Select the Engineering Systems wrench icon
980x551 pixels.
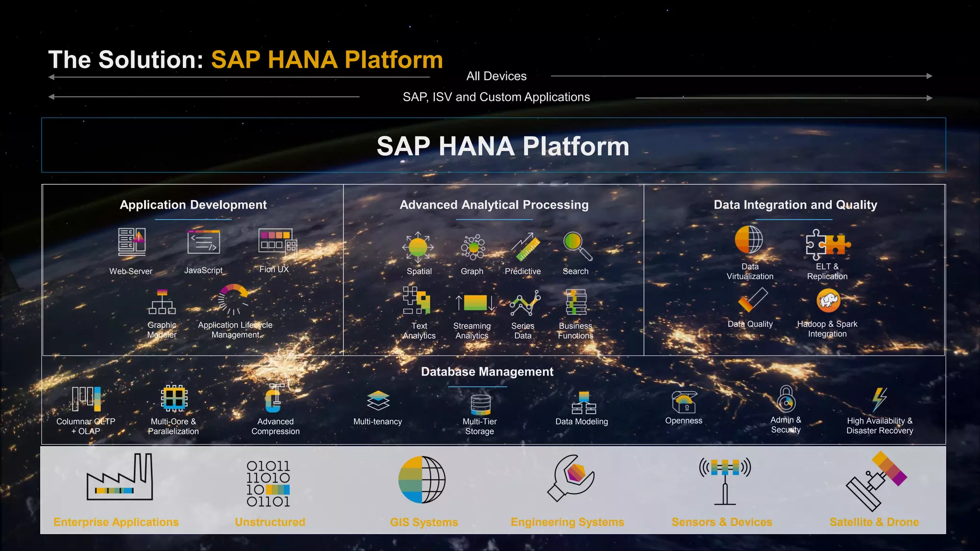pyautogui.click(x=570, y=478)
